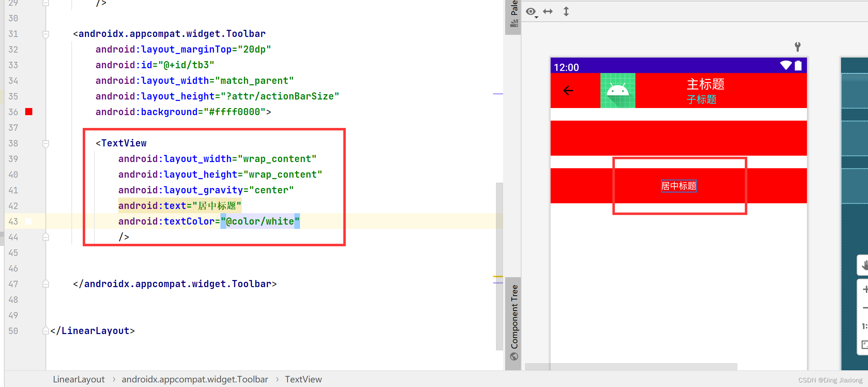Click the vertical expand arrows icon
The image size is (868, 387).
click(566, 12)
